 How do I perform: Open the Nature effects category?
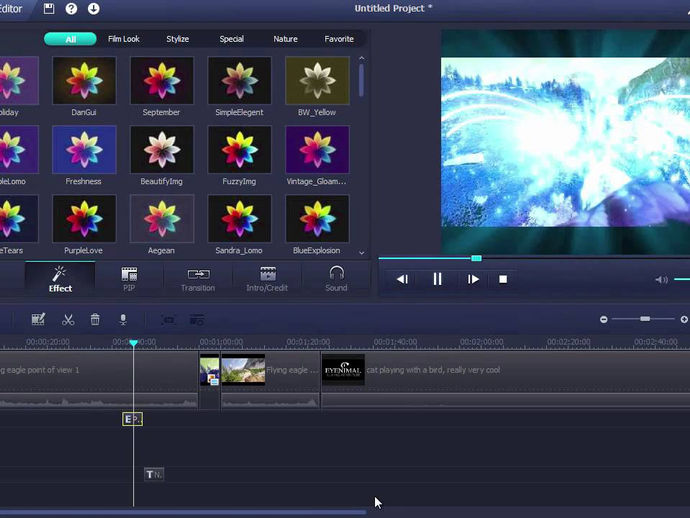tap(285, 39)
